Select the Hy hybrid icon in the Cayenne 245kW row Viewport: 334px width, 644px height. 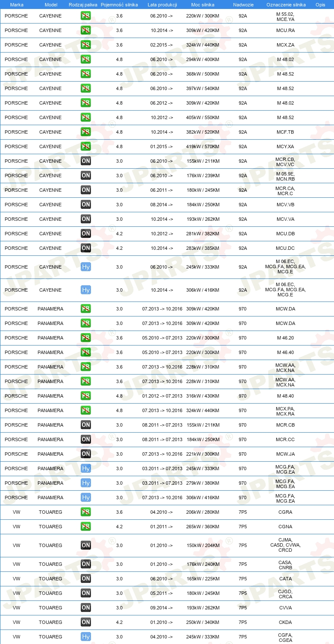coord(86,267)
